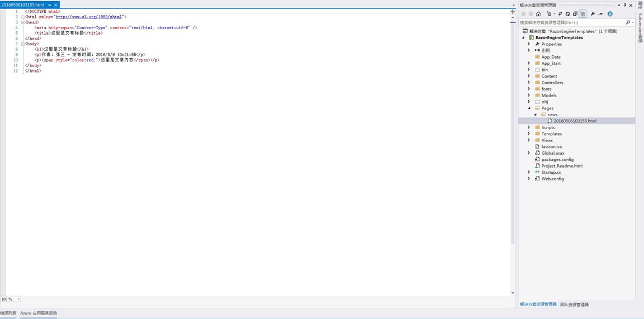644x319 pixels.
Task: Click the Home icon in Solution Explorer toolbar
Action: [x=538, y=14]
